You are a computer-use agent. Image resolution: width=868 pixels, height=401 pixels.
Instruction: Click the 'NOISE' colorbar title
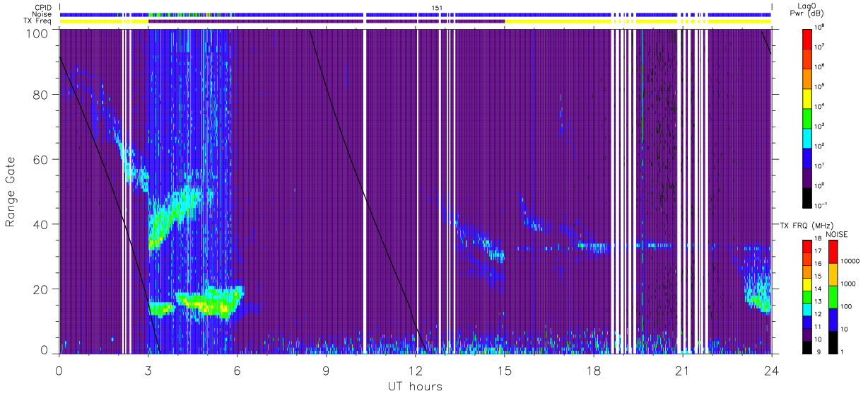(x=837, y=233)
